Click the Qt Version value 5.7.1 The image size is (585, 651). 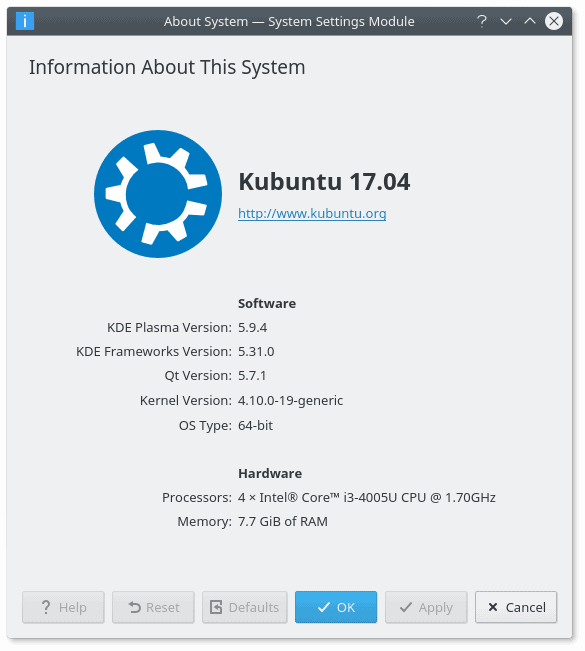(252, 376)
